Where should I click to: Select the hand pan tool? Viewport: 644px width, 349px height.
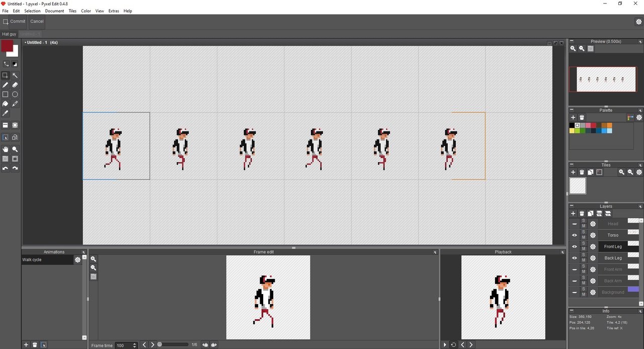click(x=5, y=149)
